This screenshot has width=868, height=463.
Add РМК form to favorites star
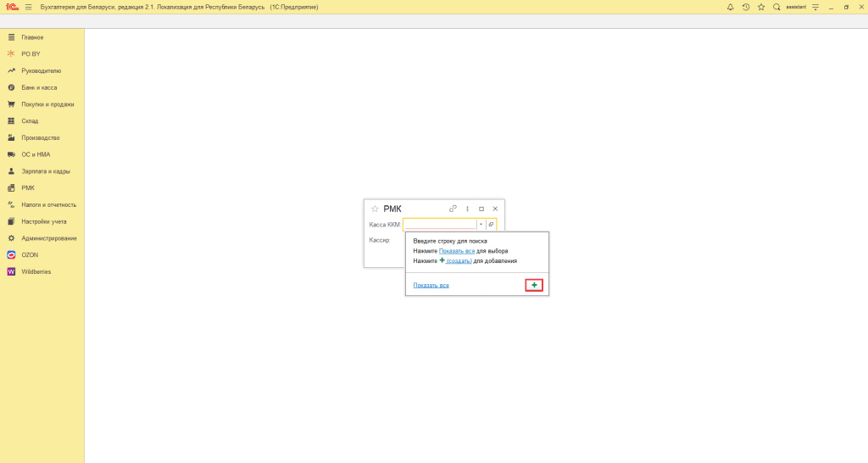375,209
